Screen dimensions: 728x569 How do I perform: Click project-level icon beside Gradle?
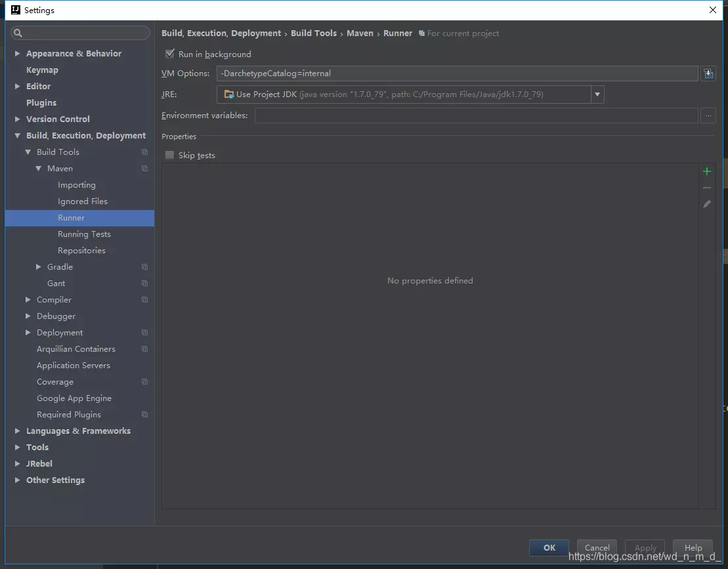144,267
